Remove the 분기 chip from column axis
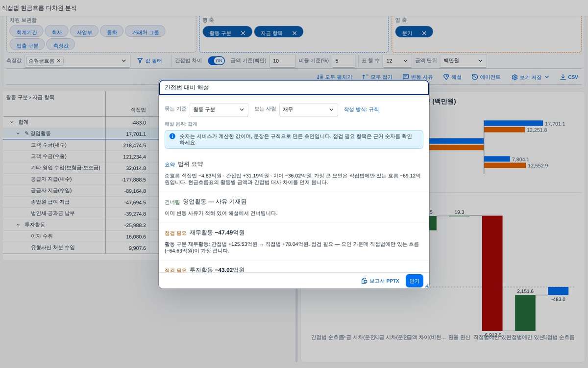Screen dimensions: 588x368 click(424, 33)
